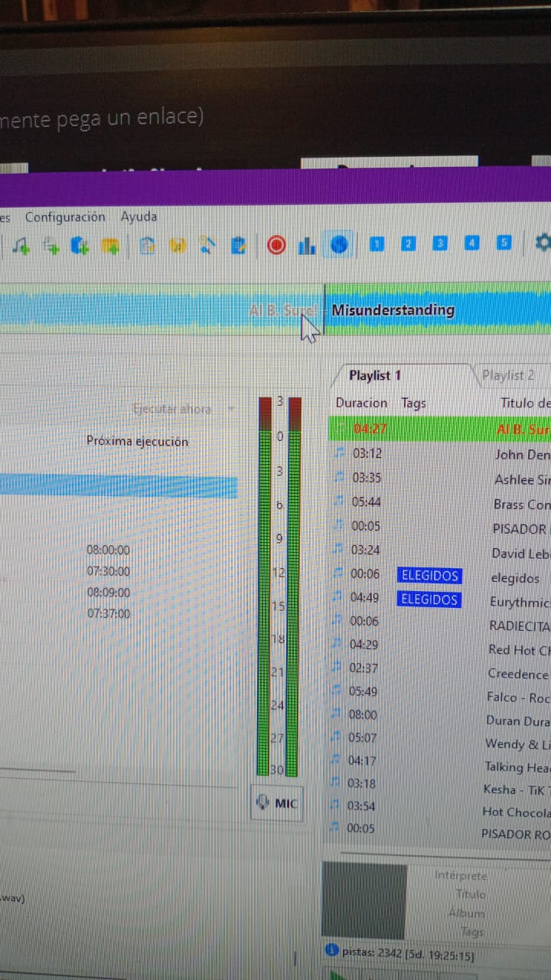Click the clipboard icon in toolbar
551x980 pixels.
[x=239, y=246]
